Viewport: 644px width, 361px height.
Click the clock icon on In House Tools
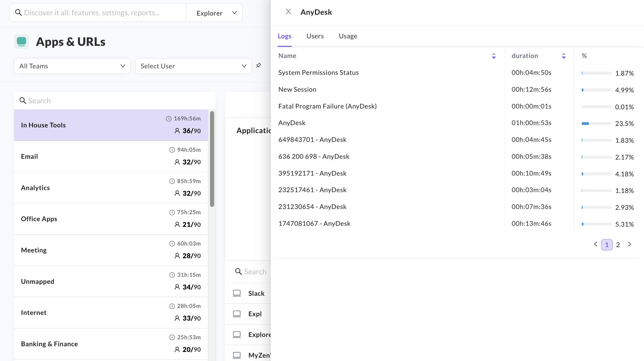(169, 119)
